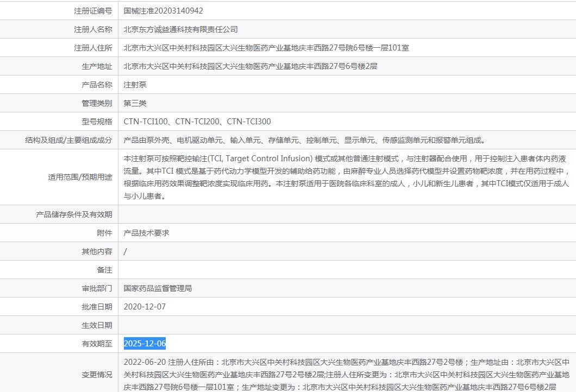The image size is (576, 392).
Task: Click registrant address ending 6号楼一层101室
Action: click(266, 48)
